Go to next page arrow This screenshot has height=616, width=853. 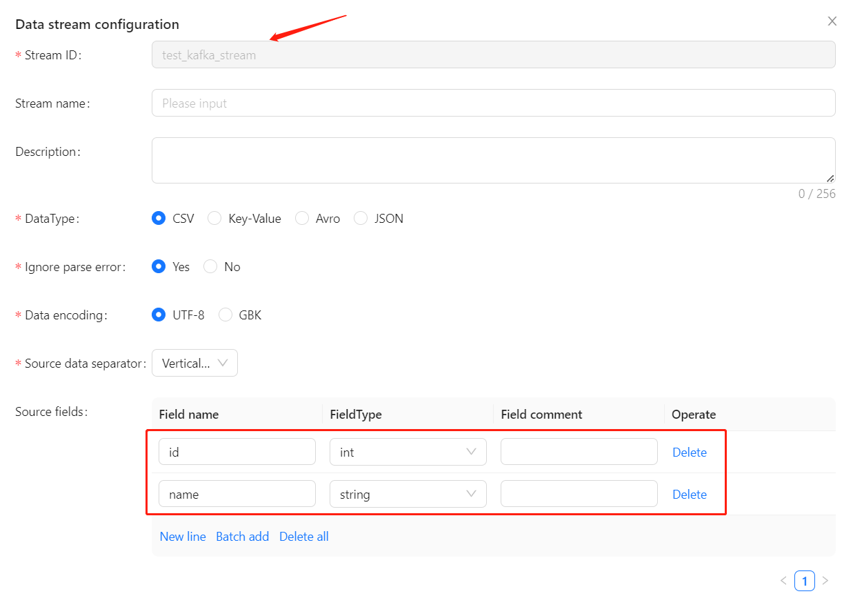tap(825, 581)
